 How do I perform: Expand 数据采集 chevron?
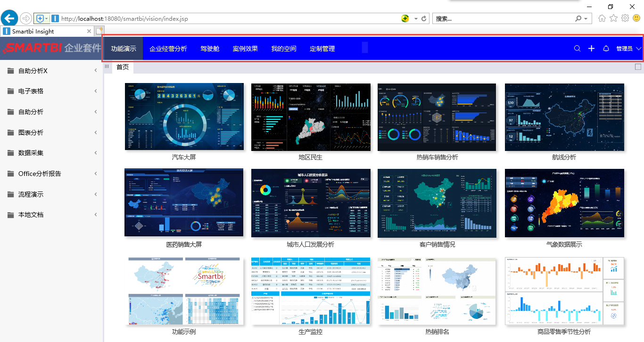(96, 153)
